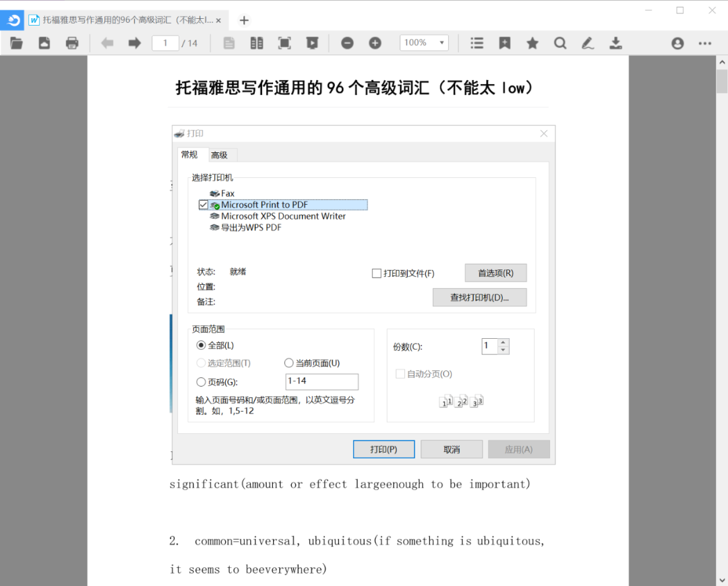Screen dimensions: 728x586
Task: Open the more options ellipsis menu
Action: click(705, 43)
